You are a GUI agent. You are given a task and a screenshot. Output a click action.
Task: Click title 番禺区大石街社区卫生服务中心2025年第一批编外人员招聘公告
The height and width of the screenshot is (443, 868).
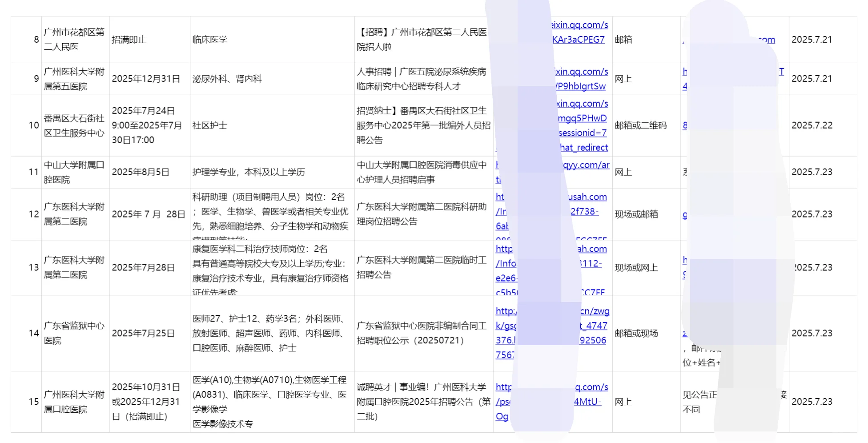(x=423, y=125)
